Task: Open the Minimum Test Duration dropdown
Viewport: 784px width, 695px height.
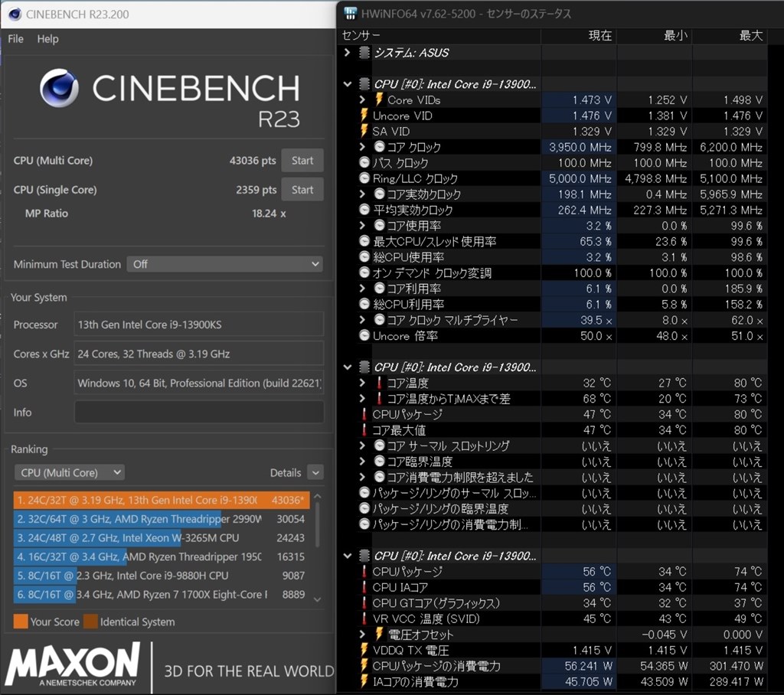Action: pos(315,263)
